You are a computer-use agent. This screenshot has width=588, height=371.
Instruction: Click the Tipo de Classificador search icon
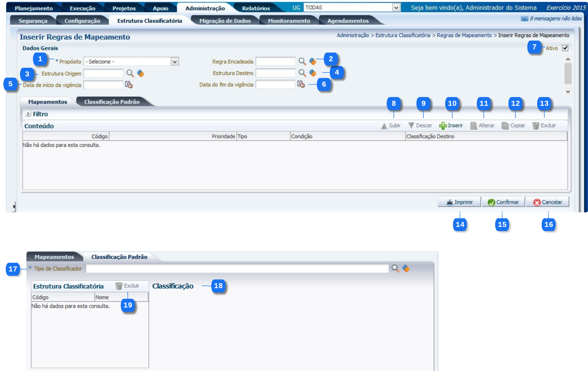(395, 269)
